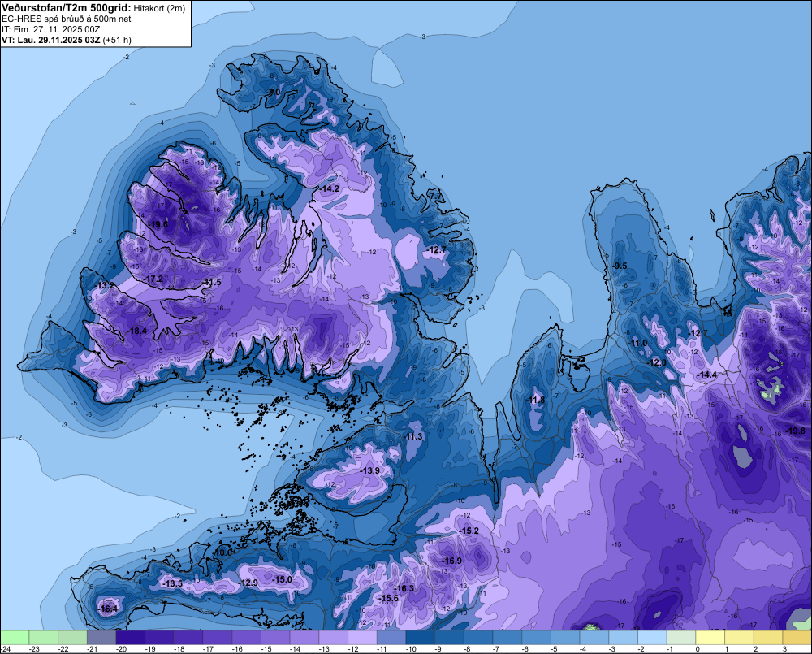Viewport: 812px width, 654px height.
Task: Click the lavender legend swatch starting at -12
Action: click(362, 637)
